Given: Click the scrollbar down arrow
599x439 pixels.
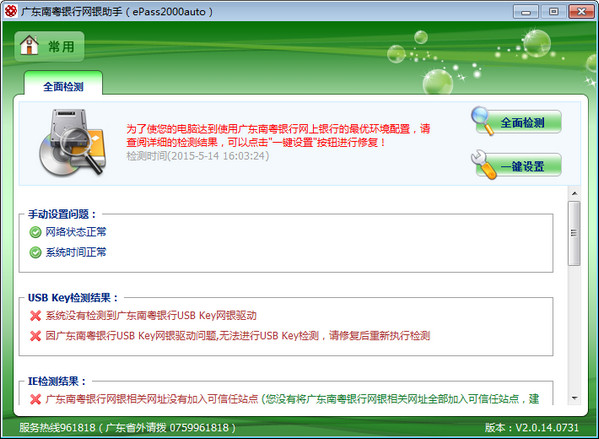Looking at the screenshot, I should click(574, 398).
